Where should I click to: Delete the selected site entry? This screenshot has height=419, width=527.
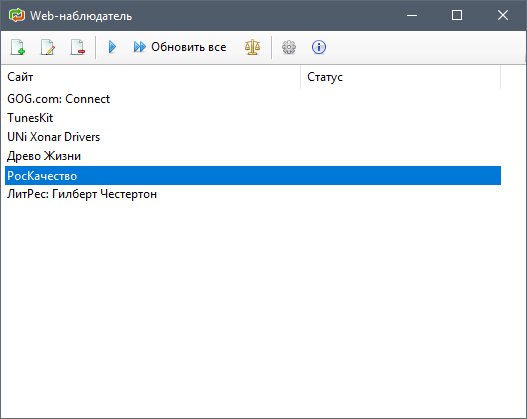pyautogui.click(x=78, y=47)
